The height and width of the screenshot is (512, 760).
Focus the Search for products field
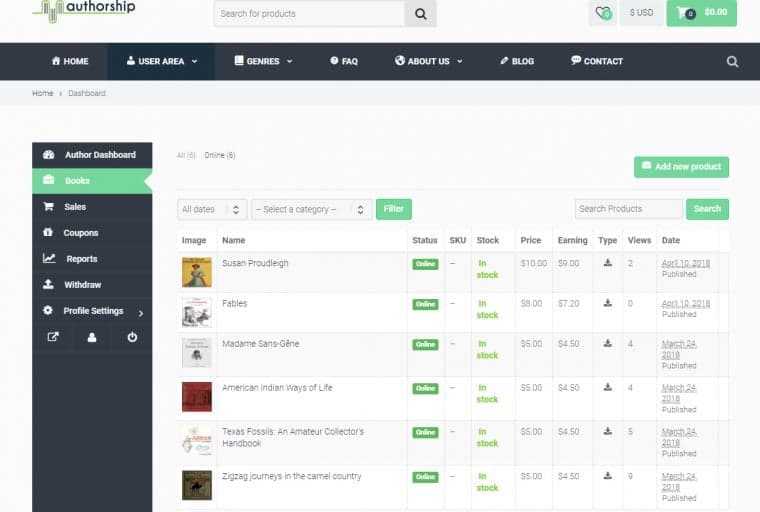tap(309, 14)
